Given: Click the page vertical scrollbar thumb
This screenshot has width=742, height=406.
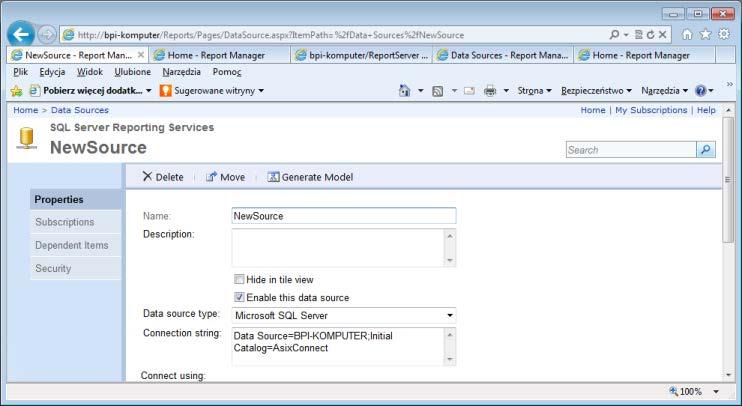Looking at the screenshot, I should point(728,180).
